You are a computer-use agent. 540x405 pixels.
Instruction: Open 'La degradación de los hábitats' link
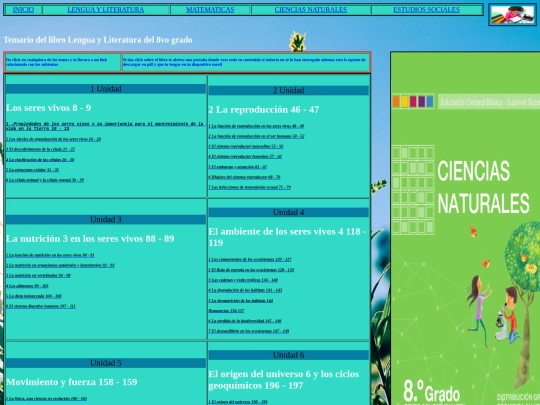coord(245,290)
